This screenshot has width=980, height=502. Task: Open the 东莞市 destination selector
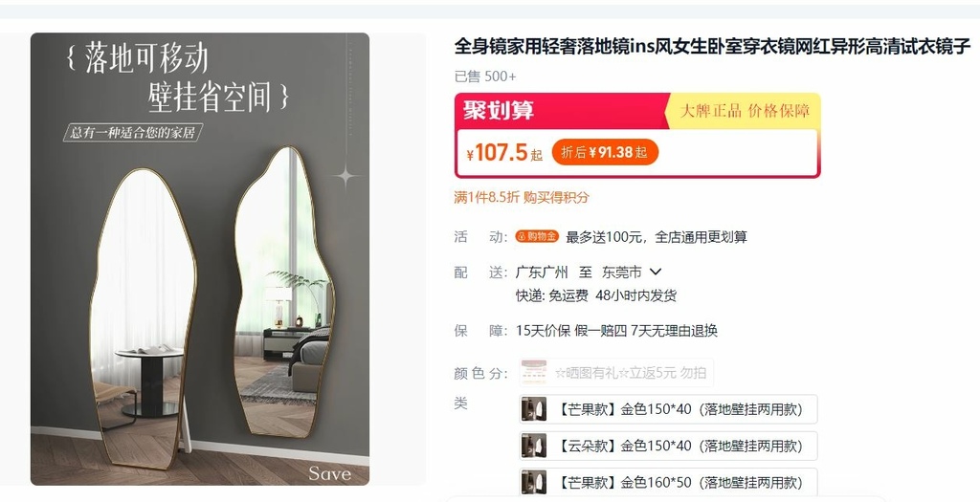[x=622, y=273]
